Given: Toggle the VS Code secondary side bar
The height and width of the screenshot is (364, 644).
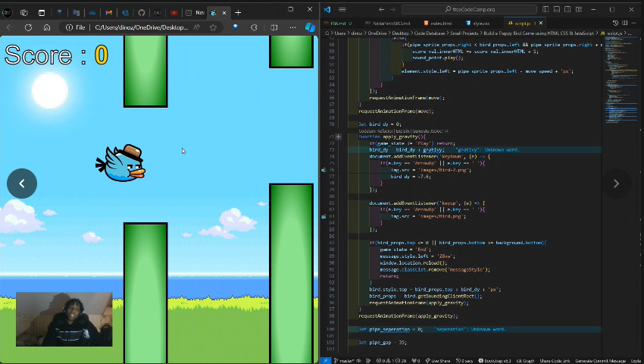Looking at the screenshot, I should pos(567,9).
